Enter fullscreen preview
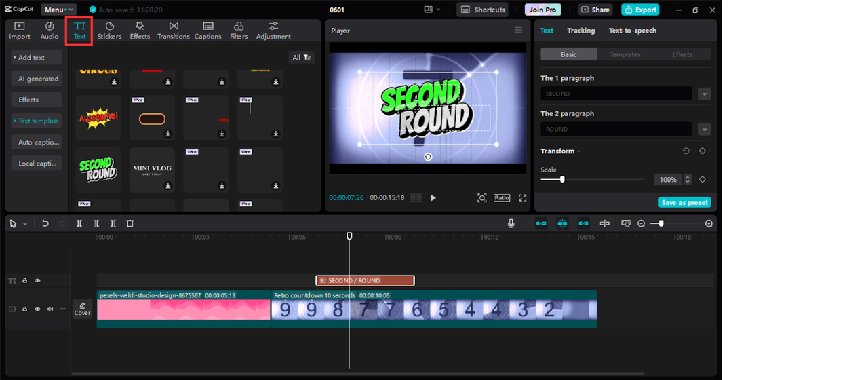This screenshot has height=380, width=868. [522, 198]
